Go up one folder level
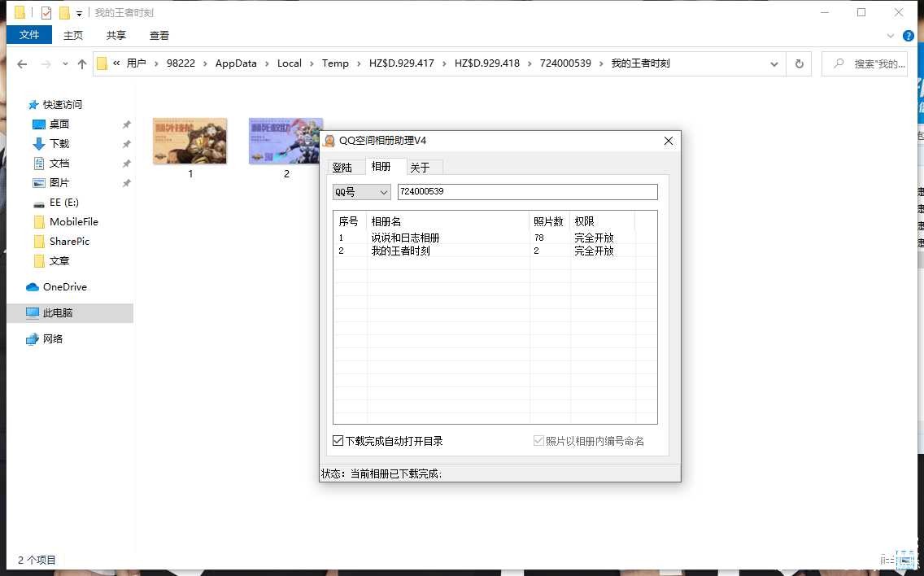 coord(82,63)
